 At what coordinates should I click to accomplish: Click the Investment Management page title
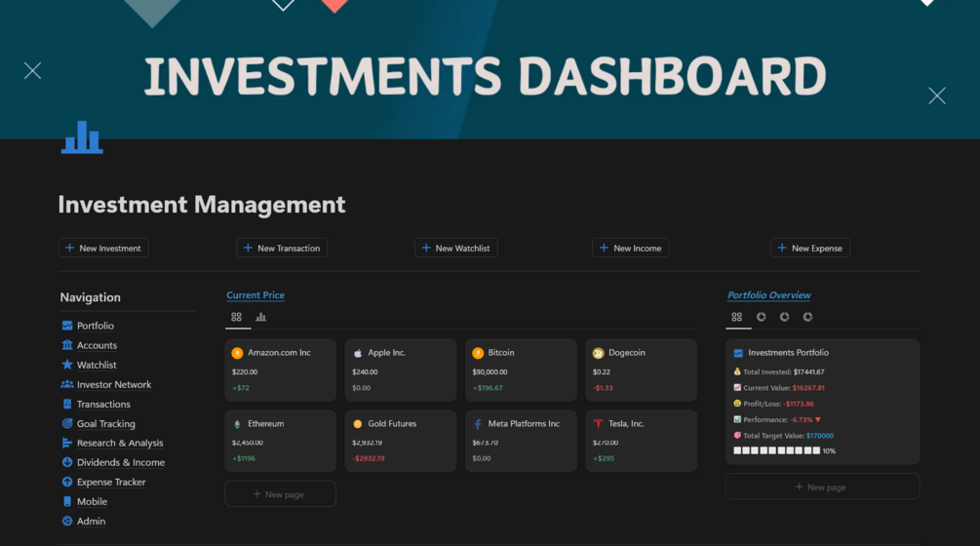pos(201,205)
